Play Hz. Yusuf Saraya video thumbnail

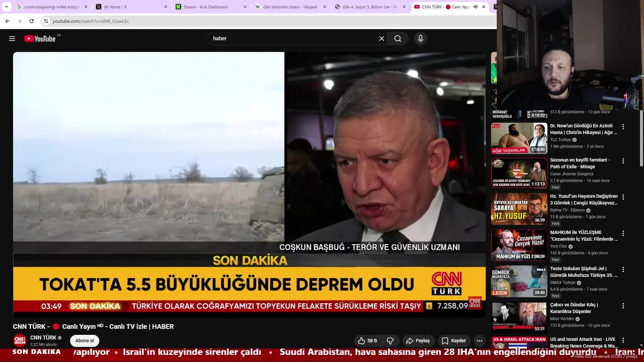coord(519,209)
